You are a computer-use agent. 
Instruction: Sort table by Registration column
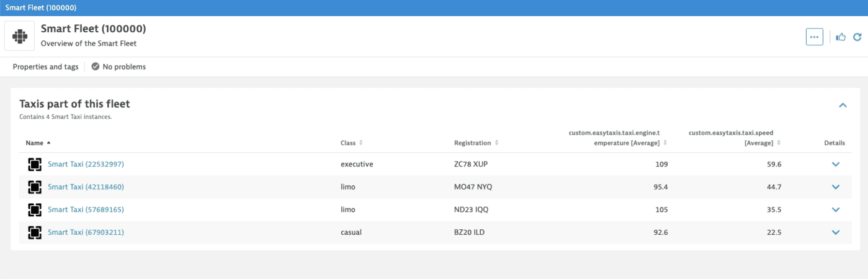pyautogui.click(x=477, y=143)
